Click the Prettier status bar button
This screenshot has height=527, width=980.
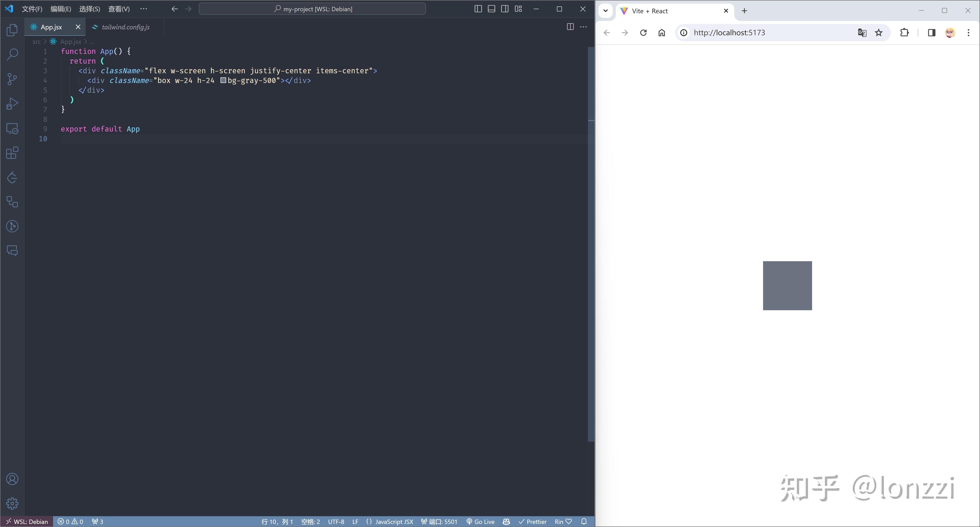point(532,522)
